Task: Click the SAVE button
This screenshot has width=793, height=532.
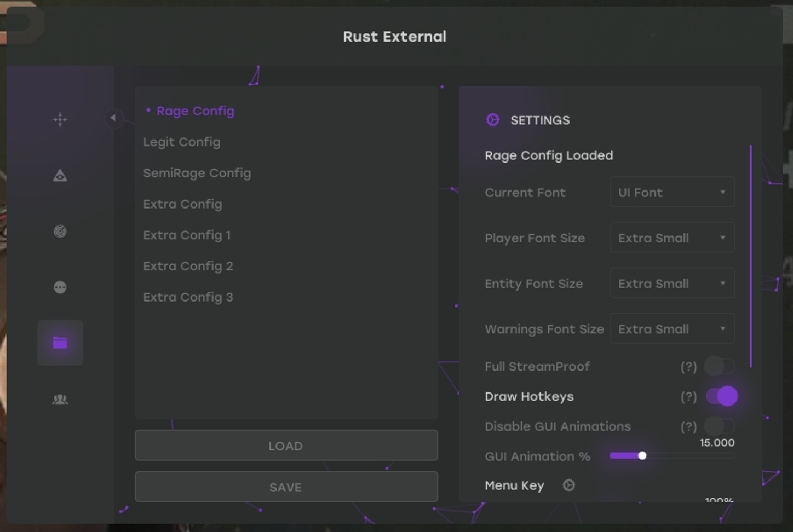Action: click(286, 487)
